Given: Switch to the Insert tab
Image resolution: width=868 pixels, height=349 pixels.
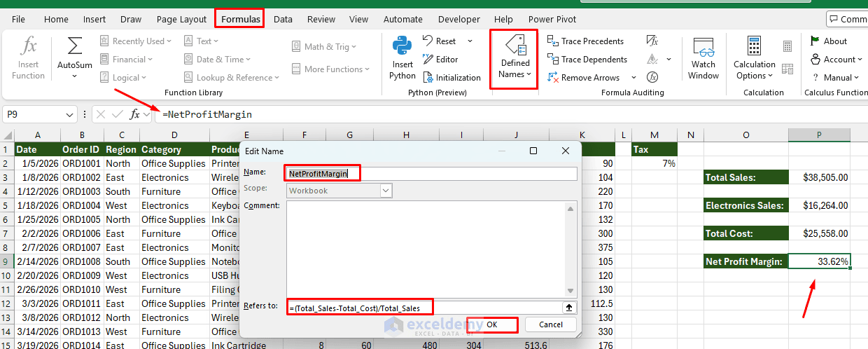Looking at the screenshot, I should pyautogui.click(x=94, y=19).
